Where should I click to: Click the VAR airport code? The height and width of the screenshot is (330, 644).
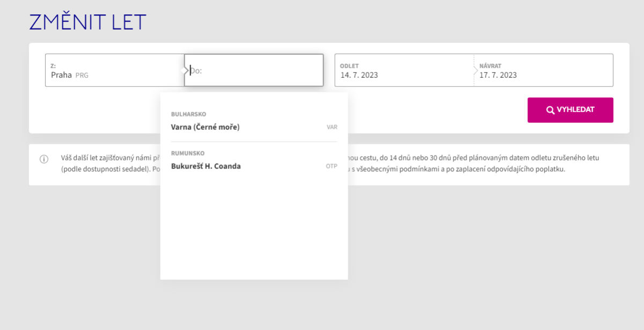click(x=332, y=128)
